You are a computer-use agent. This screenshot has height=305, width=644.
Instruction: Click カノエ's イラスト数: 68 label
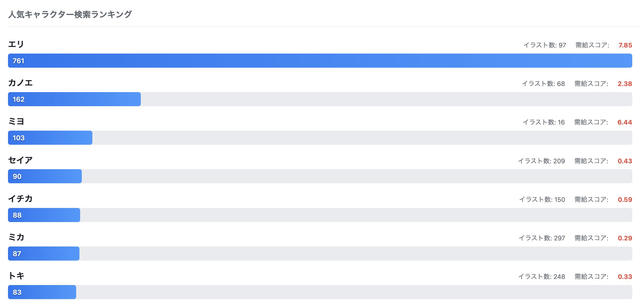tap(543, 84)
